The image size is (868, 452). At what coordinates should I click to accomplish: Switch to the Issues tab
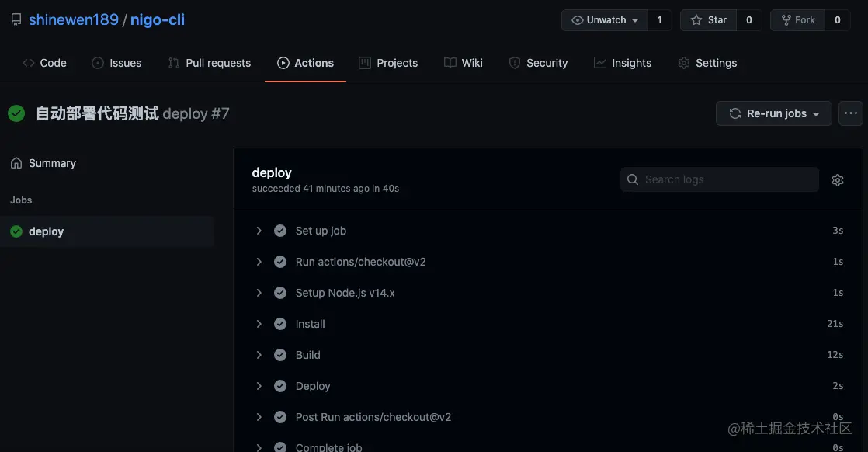pos(116,63)
